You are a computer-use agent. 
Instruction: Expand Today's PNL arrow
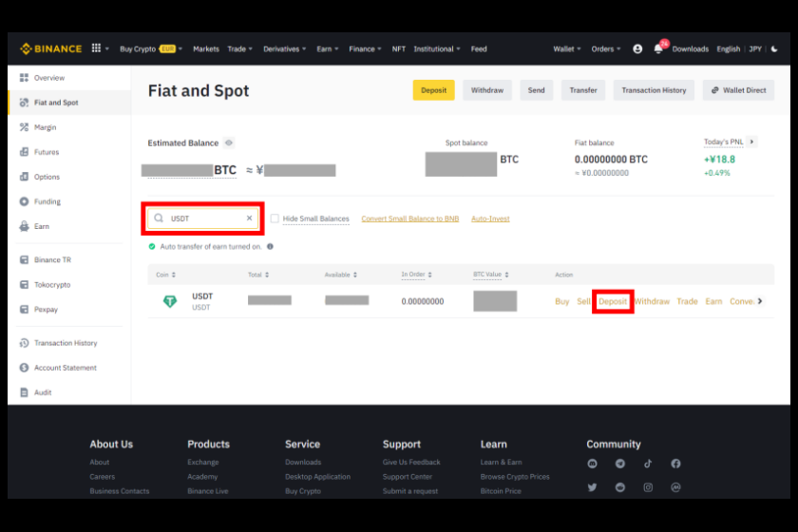coord(751,142)
